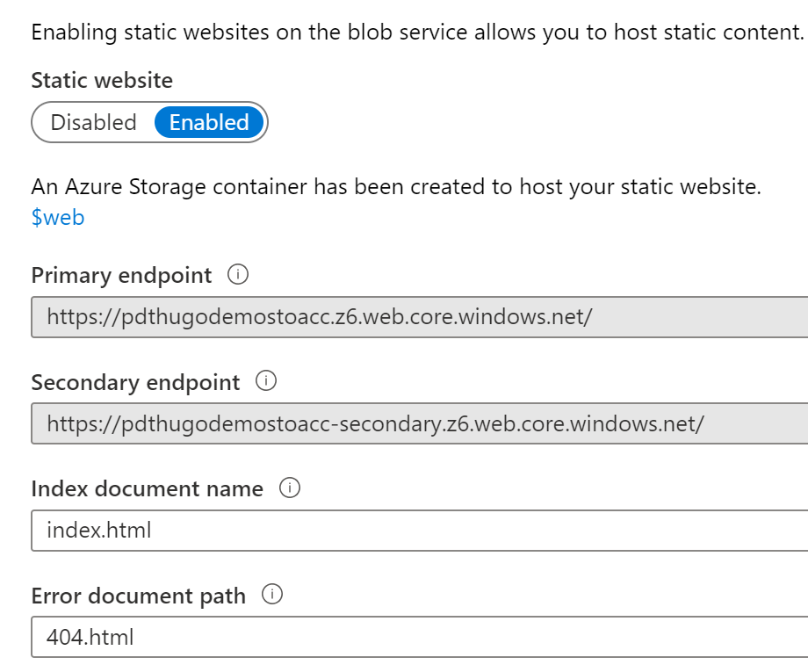Image resolution: width=808 pixels, height=672 pixels.
Task: Open the Index document name info tooltip
Action: click(x=289, y=488)
